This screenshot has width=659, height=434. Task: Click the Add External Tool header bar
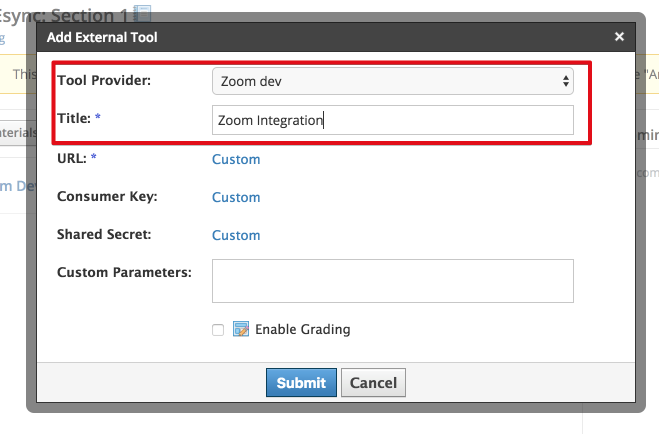(x=335, y=37)
